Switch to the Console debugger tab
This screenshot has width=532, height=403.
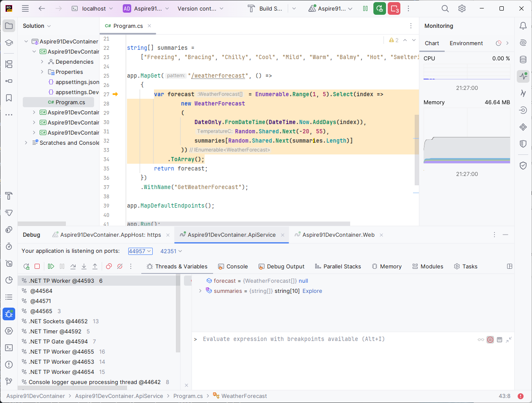233,266
